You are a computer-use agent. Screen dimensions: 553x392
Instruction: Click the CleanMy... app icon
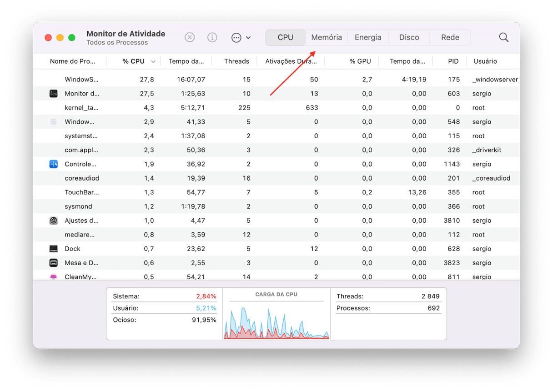coord(54,276)
